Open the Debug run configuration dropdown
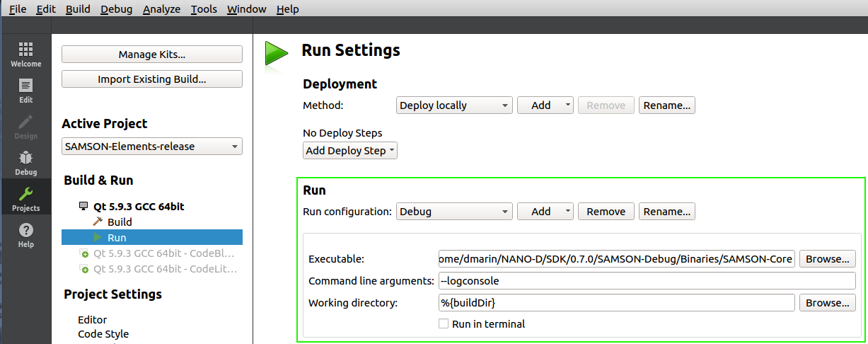This screenshot has height=344, width=868. coord(454,212)
